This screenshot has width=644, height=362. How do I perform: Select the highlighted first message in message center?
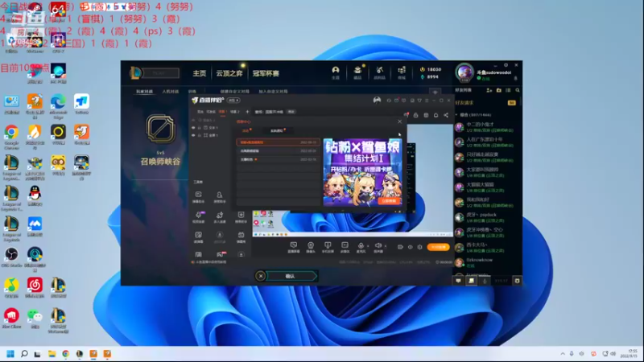pos(278,142)
